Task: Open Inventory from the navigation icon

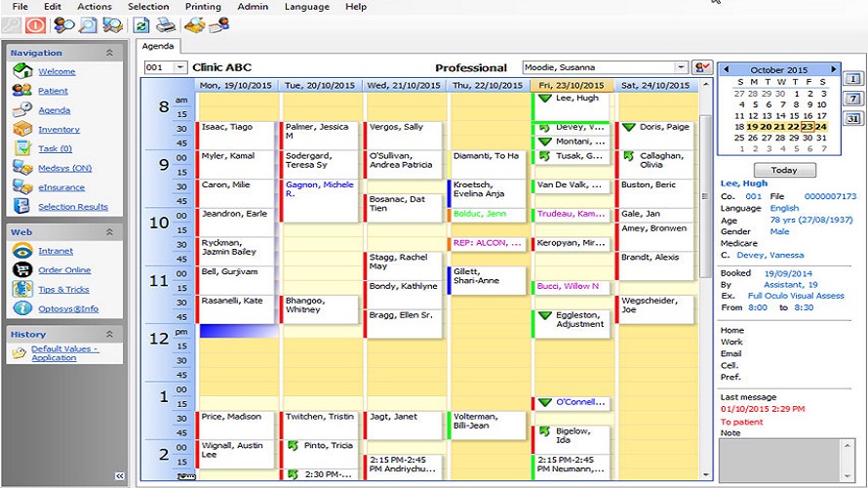Action: pos(21,129)
